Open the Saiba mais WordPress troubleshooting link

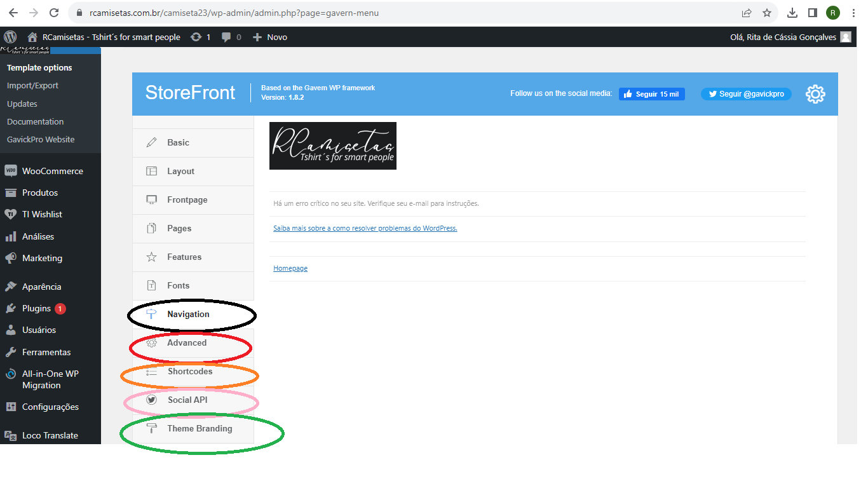(x=365, y=228)
